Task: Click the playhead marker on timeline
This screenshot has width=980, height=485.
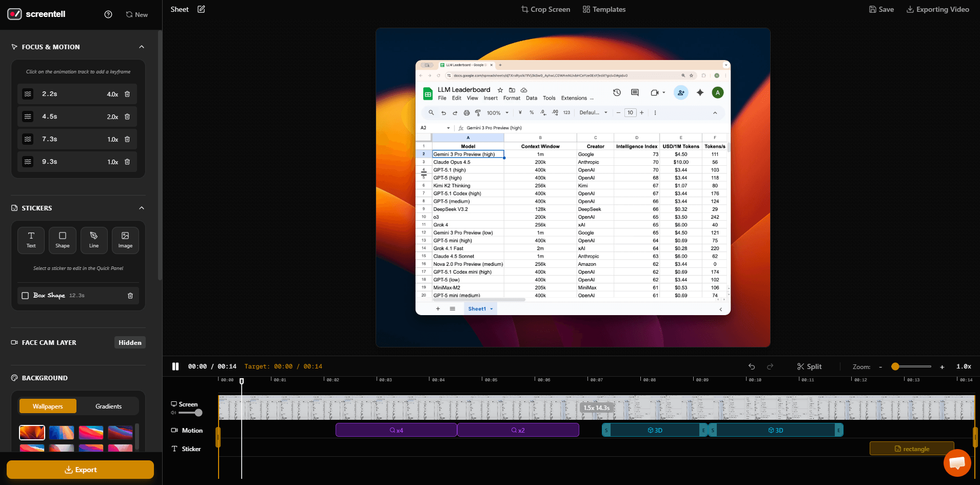Action: pyautogui.click(x=242, y=381)
